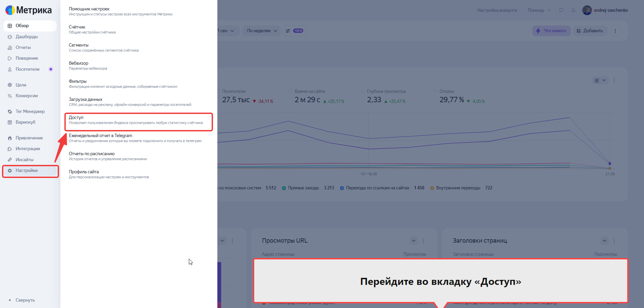Open the По неделям grouping dropdown

click(x=262, y=31)
